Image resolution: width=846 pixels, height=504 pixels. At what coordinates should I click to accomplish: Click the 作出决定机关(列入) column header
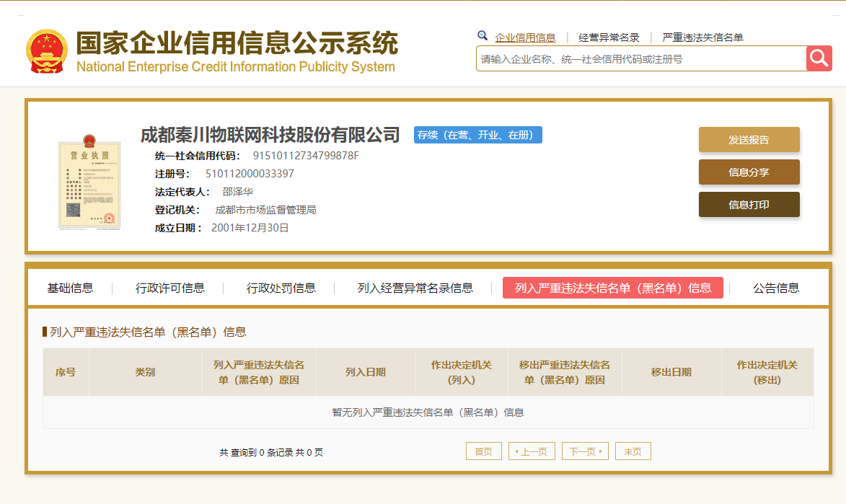point(462,372)
